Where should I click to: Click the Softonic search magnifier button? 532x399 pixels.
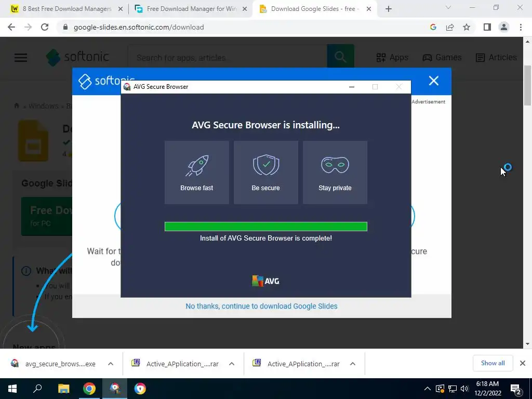click(341, 56)
